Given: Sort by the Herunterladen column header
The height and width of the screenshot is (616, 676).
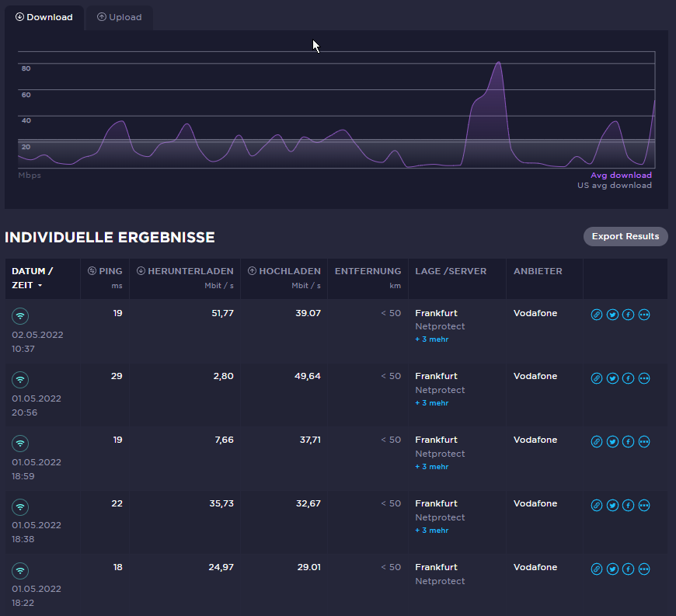Looking at the screenshot, I should click(185, 271).
